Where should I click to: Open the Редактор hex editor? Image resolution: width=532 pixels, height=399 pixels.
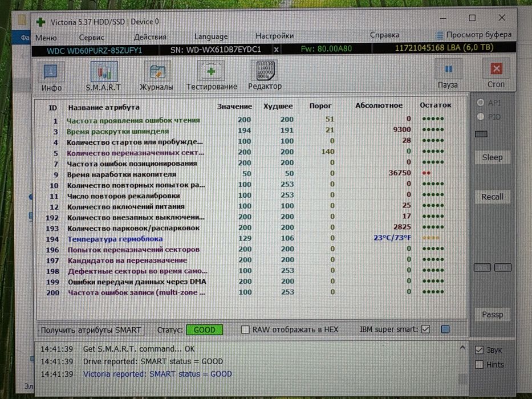265,75
